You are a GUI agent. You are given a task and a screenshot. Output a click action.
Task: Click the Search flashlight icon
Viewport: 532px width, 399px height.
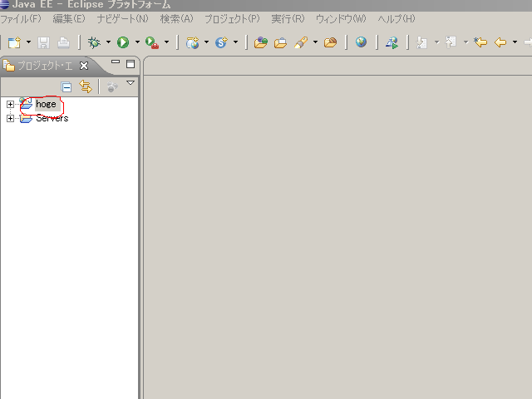tap(301, 42)
